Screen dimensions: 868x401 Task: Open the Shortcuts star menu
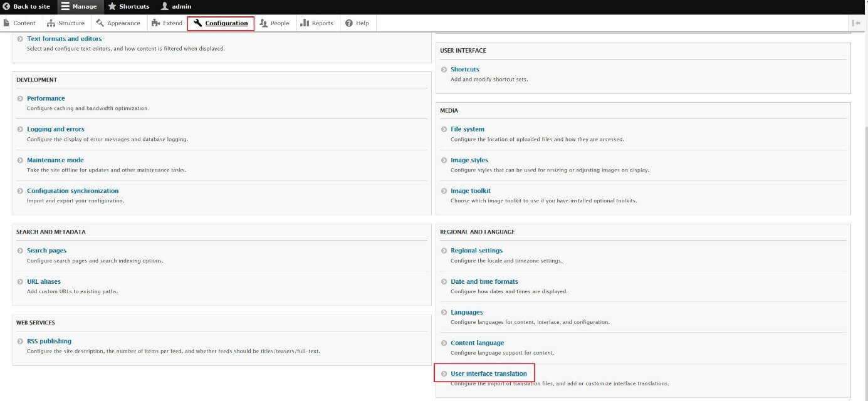tap(112, 7)
